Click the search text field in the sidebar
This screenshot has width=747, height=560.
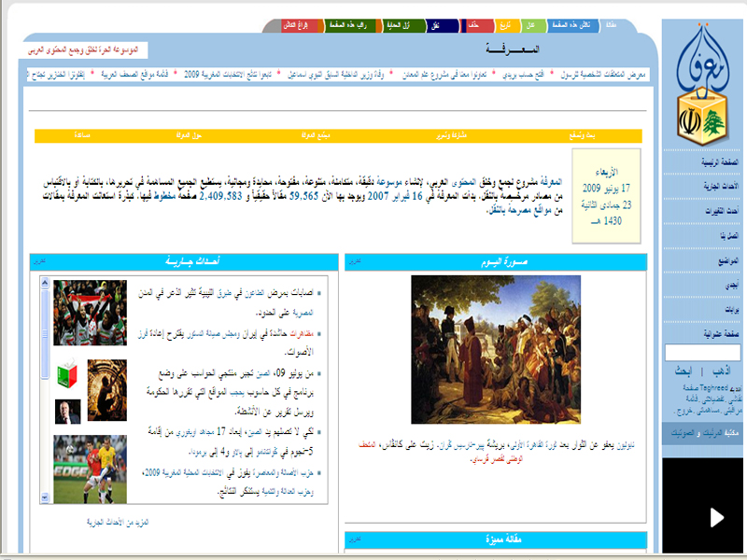pyautogui.click(x=702, y=353)
